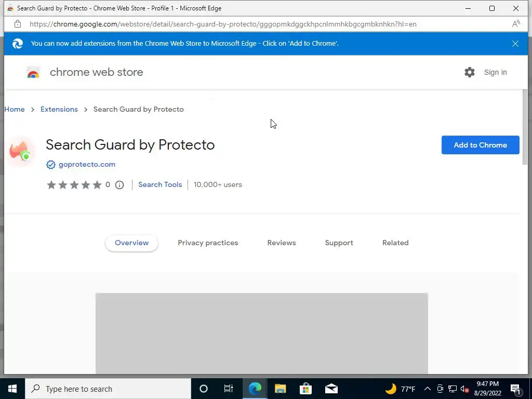
Task: Click the page vertical scrollbar thumb
Action: click(x=525, y=127)
